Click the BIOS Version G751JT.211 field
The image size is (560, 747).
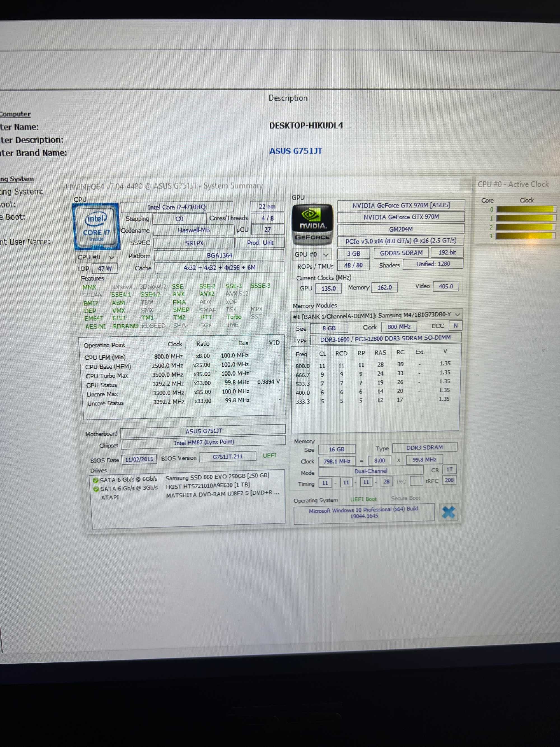click(x=228, y=457)
